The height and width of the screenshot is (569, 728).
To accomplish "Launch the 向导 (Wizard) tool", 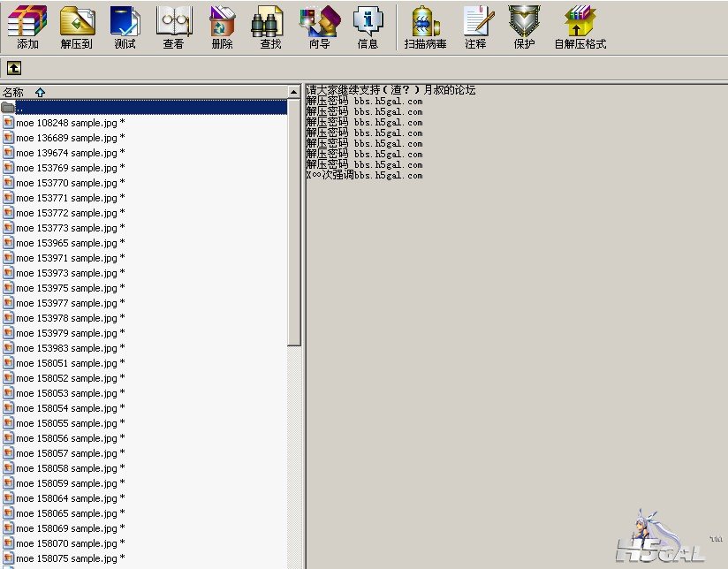I will coord(320,27).
